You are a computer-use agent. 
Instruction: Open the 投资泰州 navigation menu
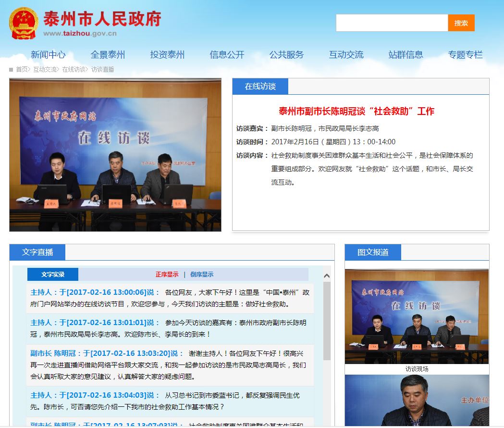pyautogui.click(x=168, y=54)
